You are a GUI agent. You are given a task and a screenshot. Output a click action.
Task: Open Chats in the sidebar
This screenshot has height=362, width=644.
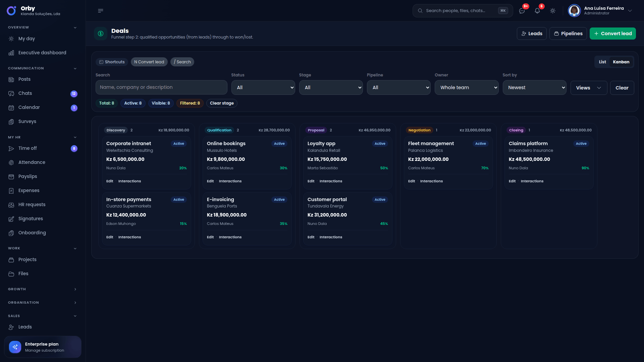(x=43, y=93)
